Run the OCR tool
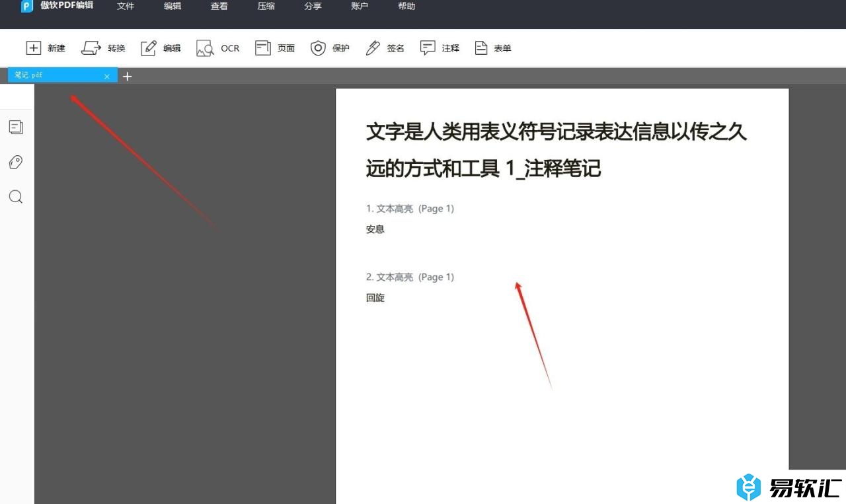The height and width of the screenshot is (504, 846). tap(217, 48)
